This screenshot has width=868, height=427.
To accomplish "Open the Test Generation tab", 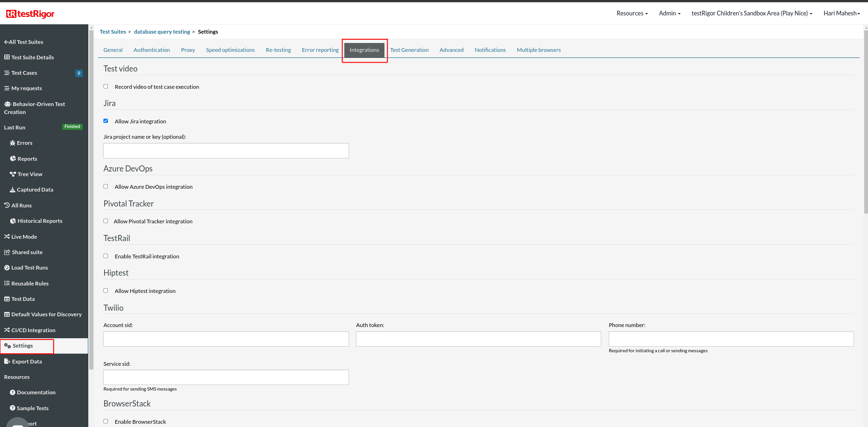I will point(409,50).
